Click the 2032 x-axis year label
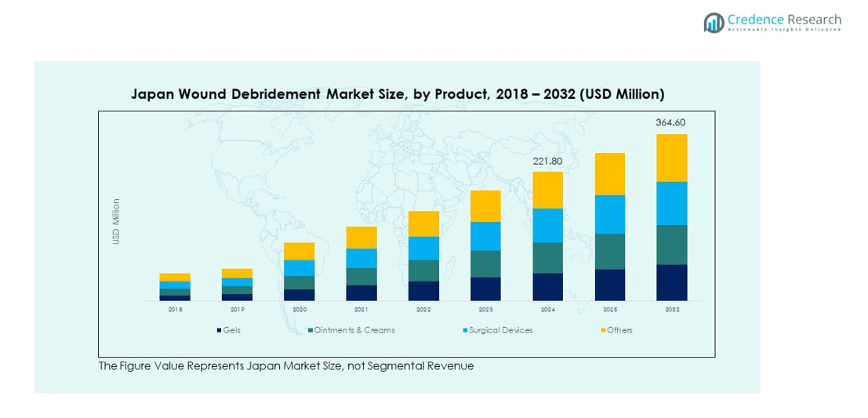Viewport: 868px width, 418px height. click(671, 310)
